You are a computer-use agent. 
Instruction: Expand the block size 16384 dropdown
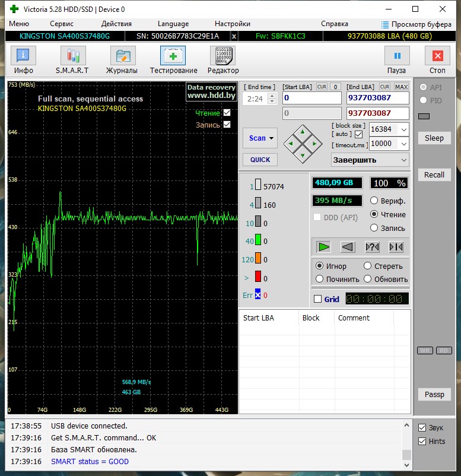click(x=404, y=129)
